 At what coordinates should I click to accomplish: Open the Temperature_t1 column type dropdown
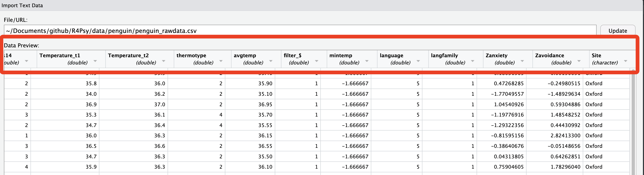coord(95,61)
